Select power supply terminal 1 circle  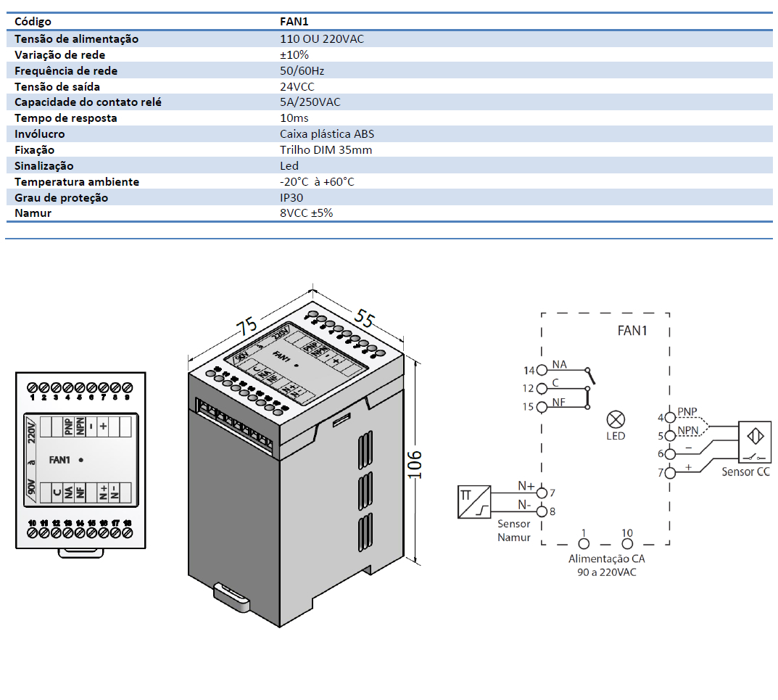pos(584,543)
